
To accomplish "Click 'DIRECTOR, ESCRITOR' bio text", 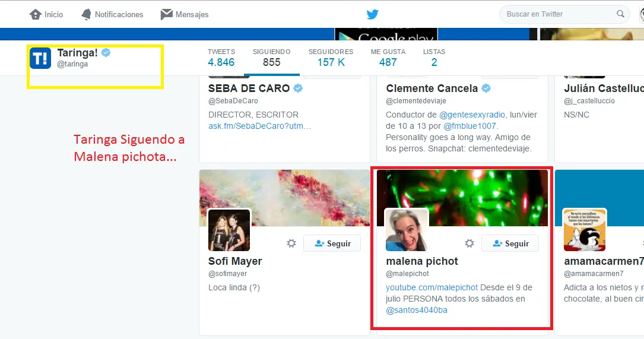I will coord(253,115).
